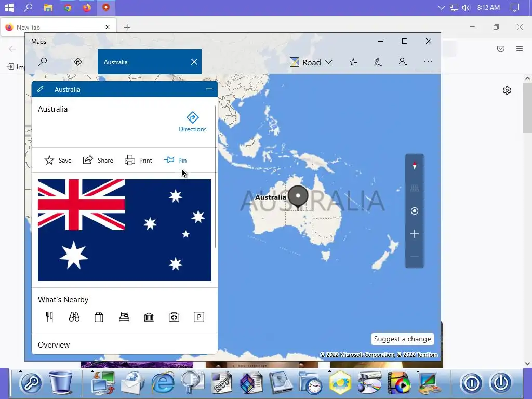The width and height of the screenshot is (532, 399).
Task: Select the Maps app taskbar icon
Action: pos(106,7)
